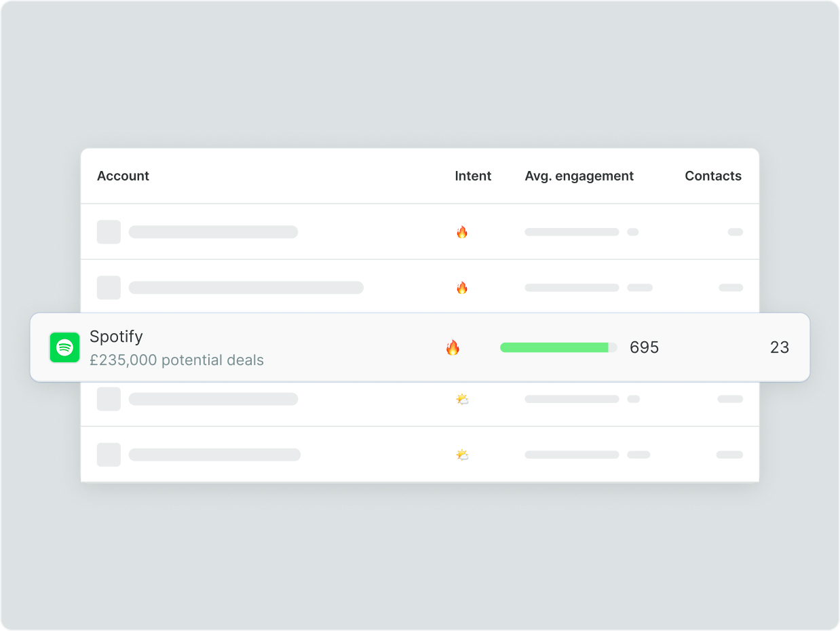Click the engagement bar in the second row
840x631 pixels.
tap(571, 287)
